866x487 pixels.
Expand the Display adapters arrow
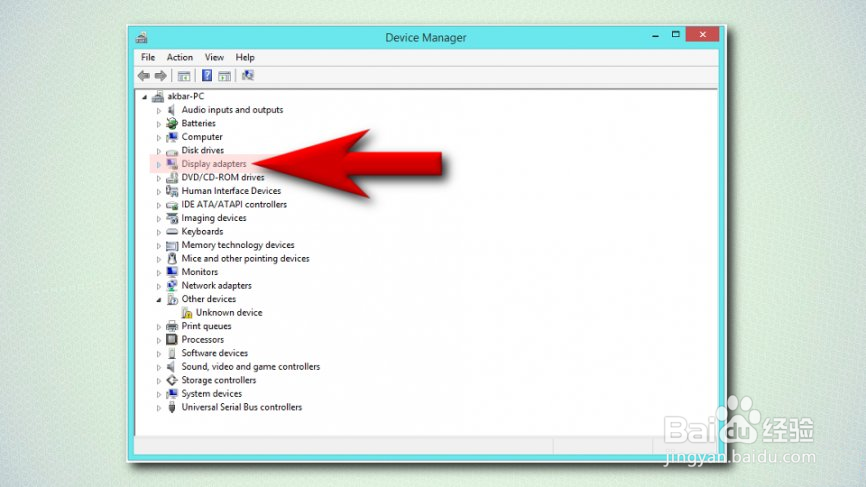159,165
